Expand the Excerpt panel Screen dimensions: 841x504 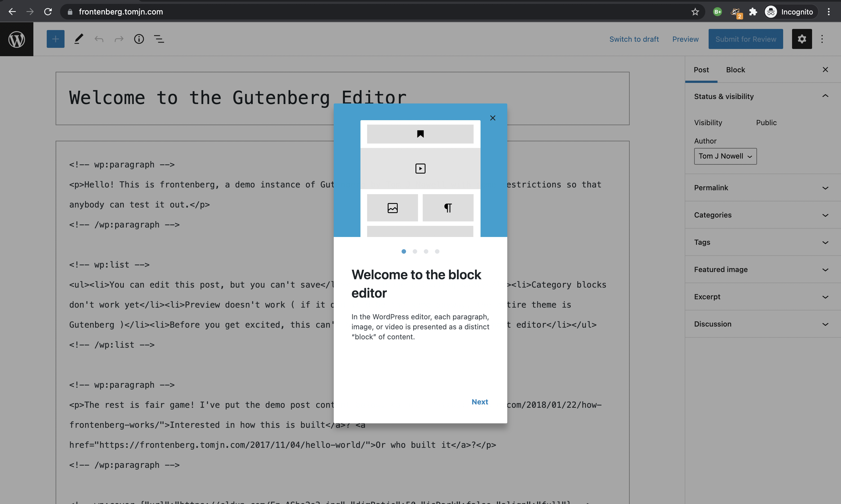tap(763, 297)
